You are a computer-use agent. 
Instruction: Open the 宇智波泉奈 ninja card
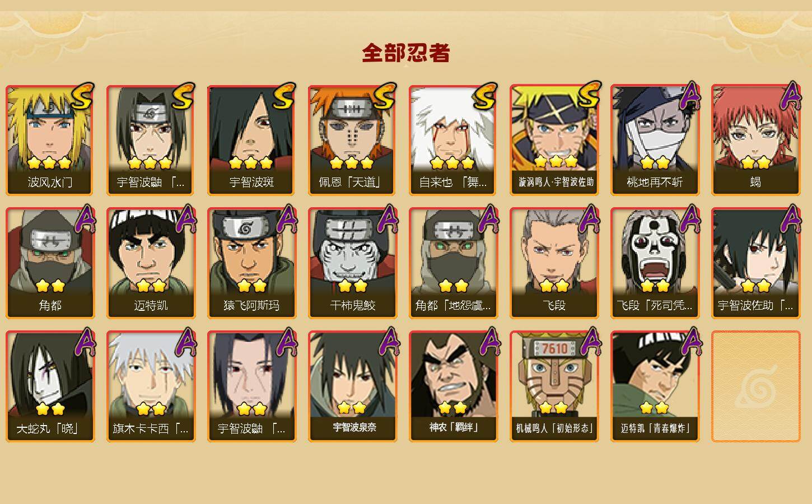pos(352,386)
